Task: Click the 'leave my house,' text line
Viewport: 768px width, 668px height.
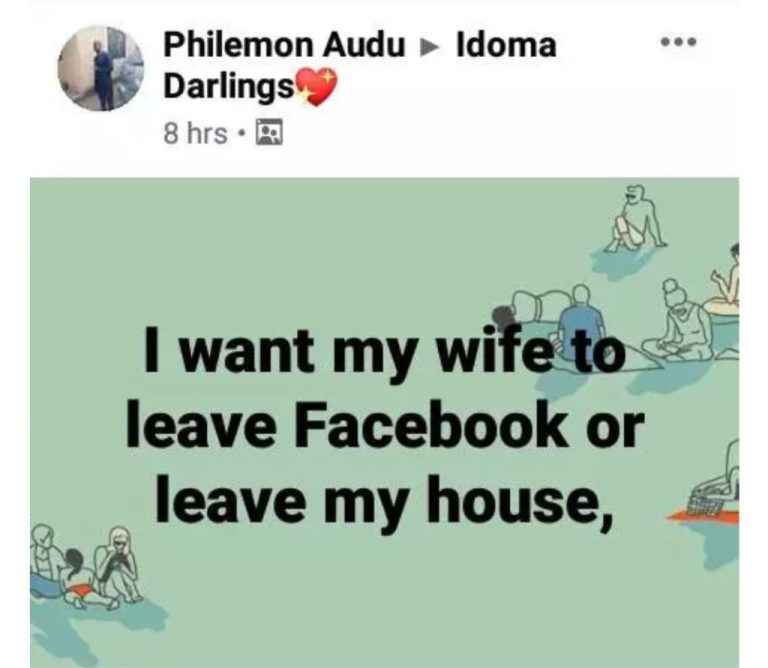Action: pyautogui.click(x=384, y=502)
